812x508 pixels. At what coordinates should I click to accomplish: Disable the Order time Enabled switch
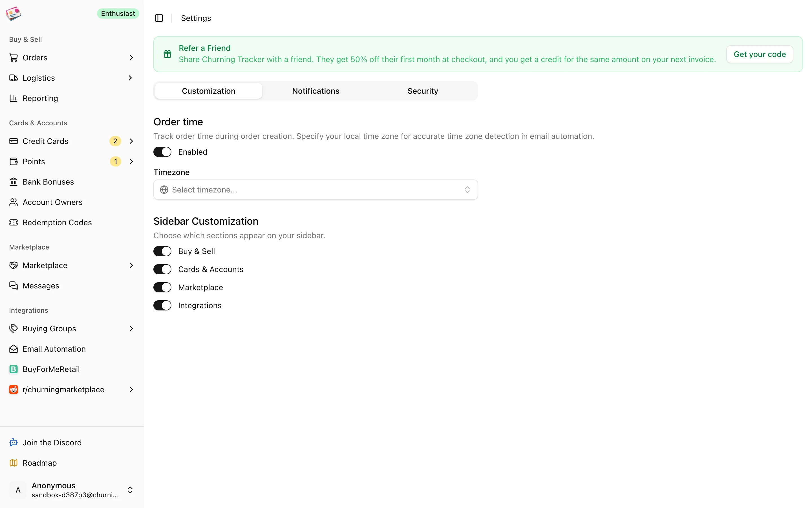162,152
